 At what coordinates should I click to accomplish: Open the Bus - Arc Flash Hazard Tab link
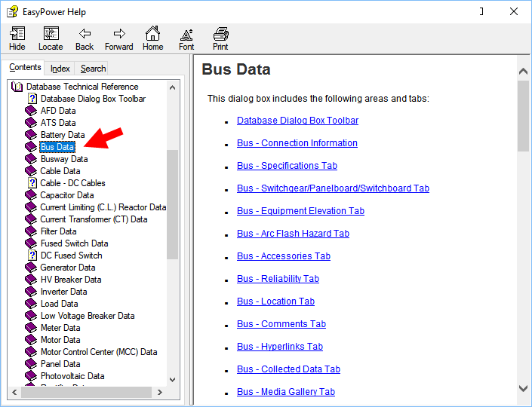tap(293, 234)
